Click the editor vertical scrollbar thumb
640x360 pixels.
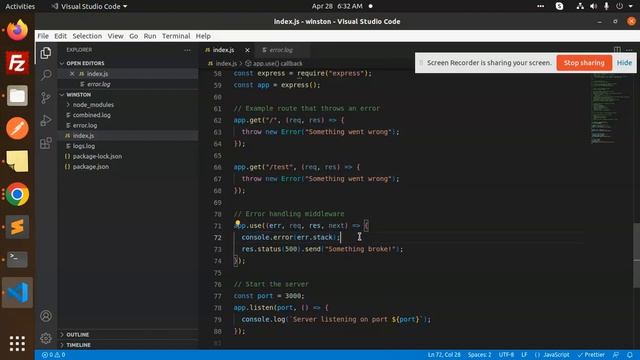pos(636,256)
